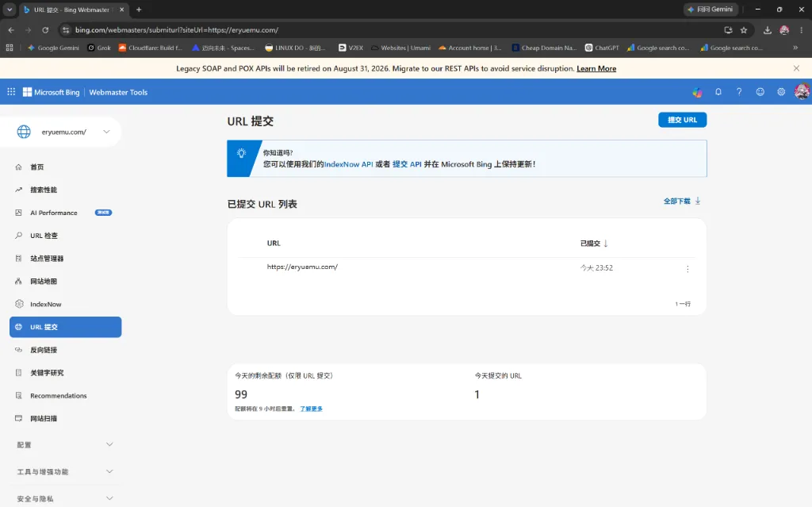
Task: Close the URL 提交 Bing Webmaster tab
Action: point(121,10)
